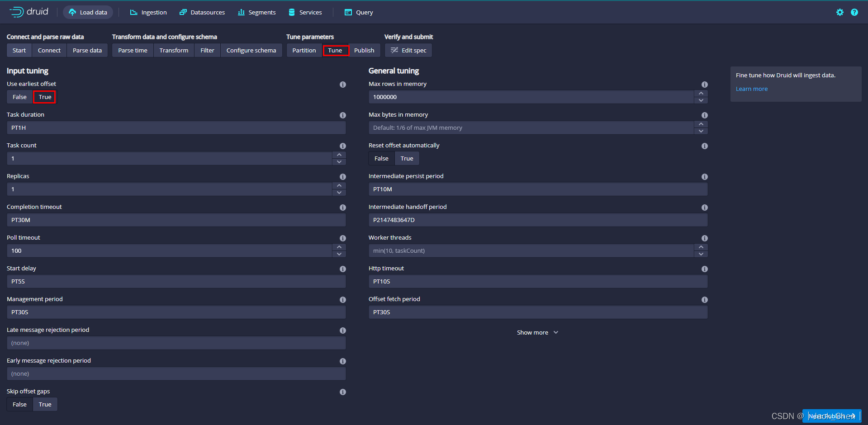Set Use earliest offset to False

19,97
